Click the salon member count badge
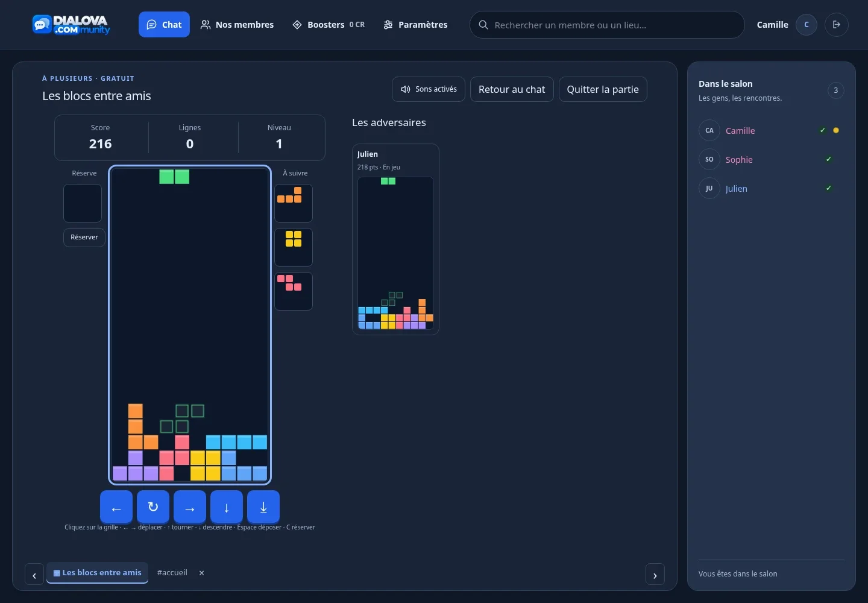The image size is (868, 603). coord(836,90)
